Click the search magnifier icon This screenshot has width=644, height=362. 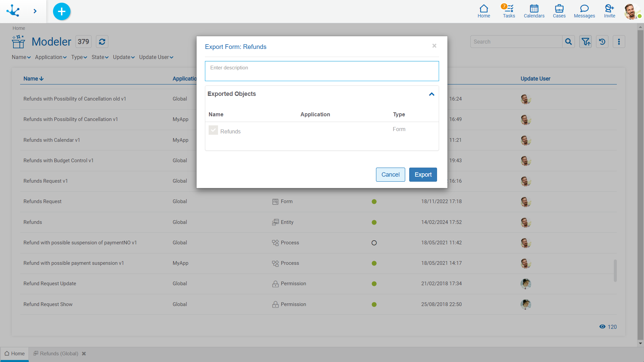tap(569, 42)
